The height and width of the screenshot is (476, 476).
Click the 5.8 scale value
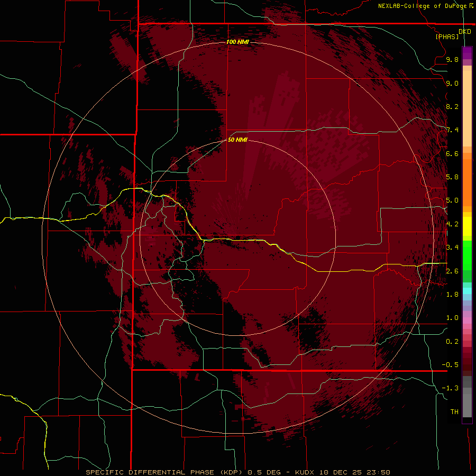pos(452,177)
